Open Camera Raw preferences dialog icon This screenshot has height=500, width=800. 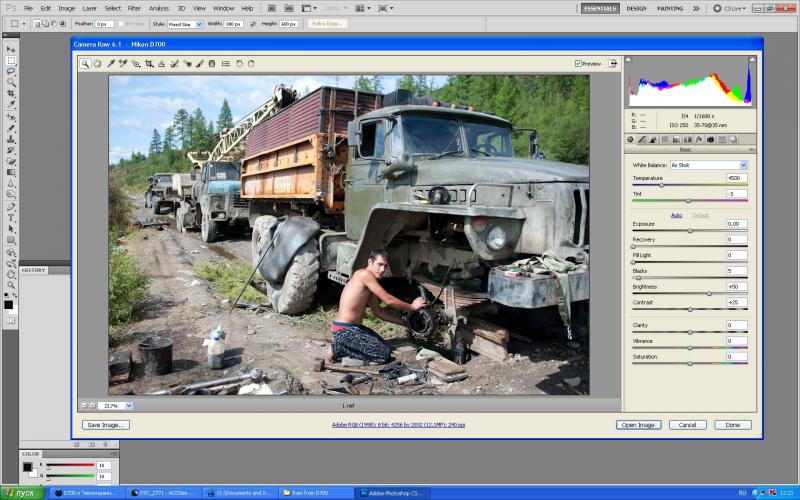(x=226, y=64)
